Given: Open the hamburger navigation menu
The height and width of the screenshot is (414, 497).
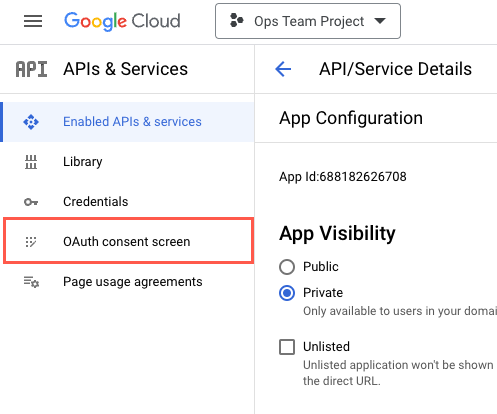Looking at the screenshot, I should pos(33,21).
